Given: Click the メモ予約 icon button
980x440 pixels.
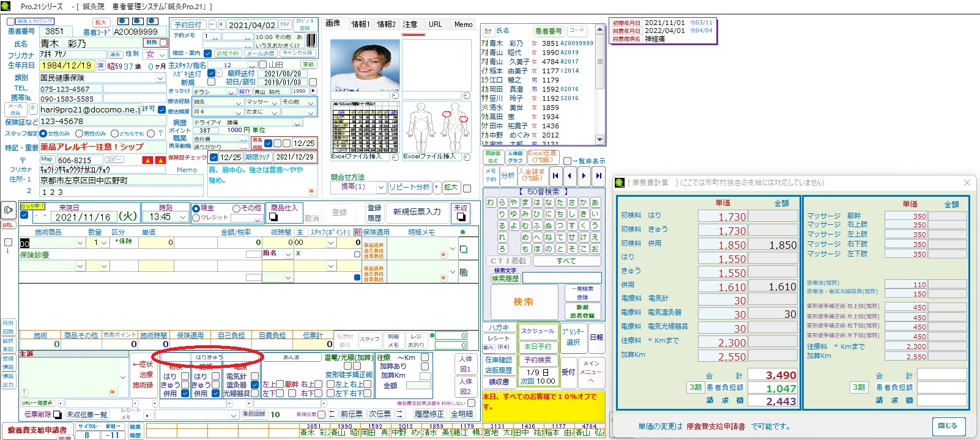Looking at the screenshot, I should (491, 176).
